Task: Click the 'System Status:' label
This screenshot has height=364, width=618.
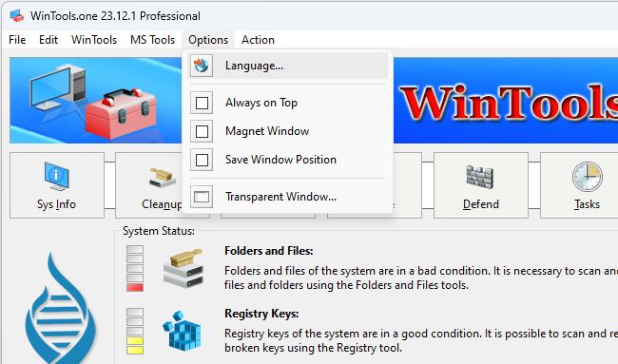Action: pos(159,231)
